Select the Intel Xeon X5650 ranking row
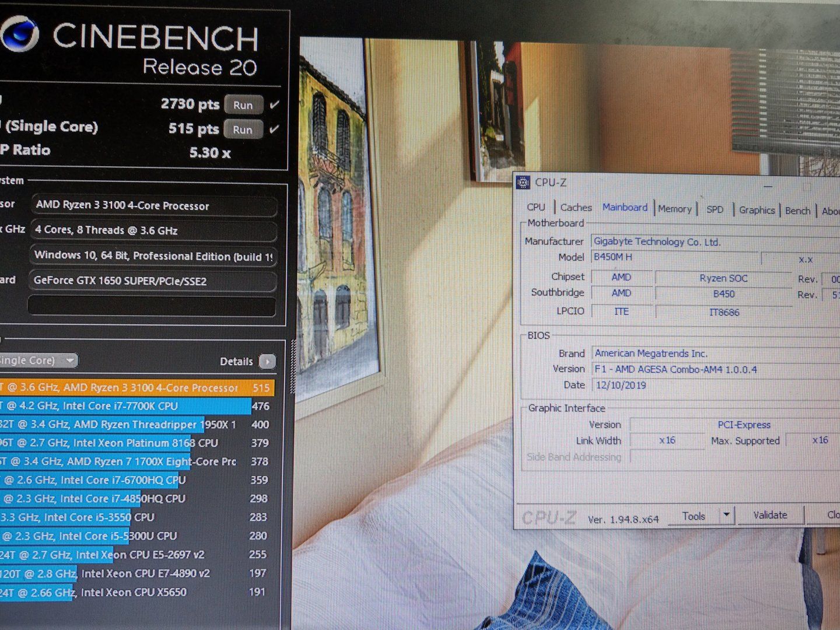The width and height of the screenshot is (840, 630). tap(136, 592)
